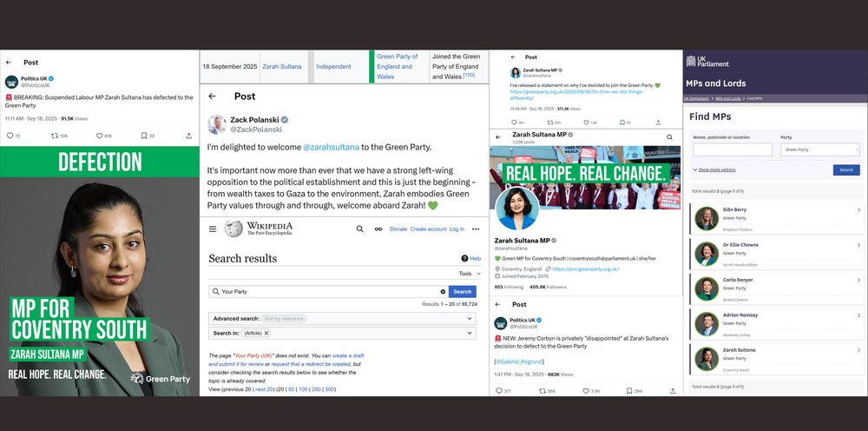The height and width of the screenshot is (431, 868).
Task: Click the 953 Following count
Action: [509, 287]
